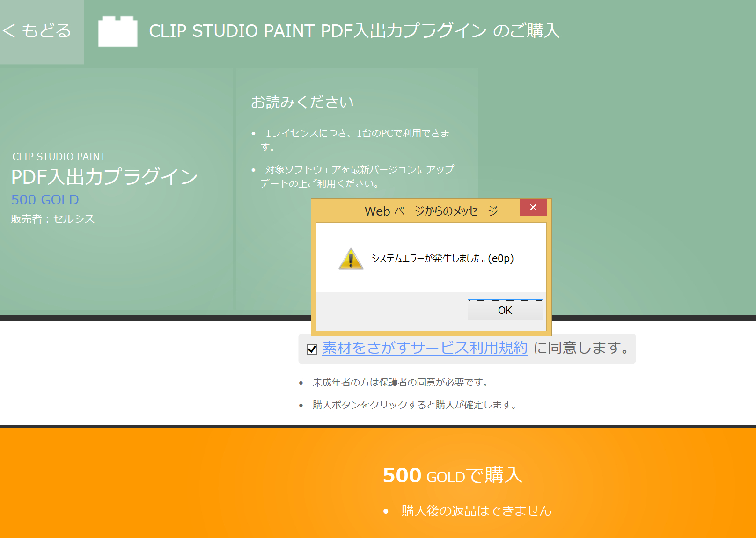This screenshot has height=538, width=756.
Task: Close the Web page message dialog
Action: [533, 207]
